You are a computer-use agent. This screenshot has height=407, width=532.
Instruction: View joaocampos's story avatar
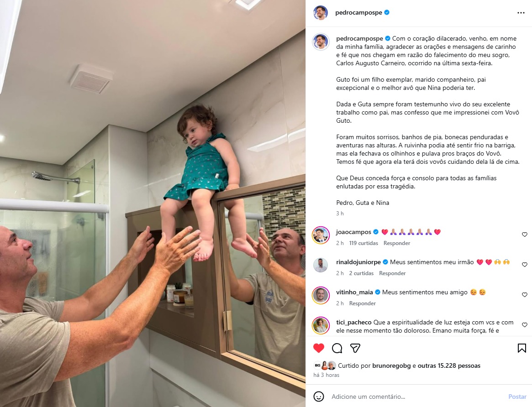pos(321,235)
